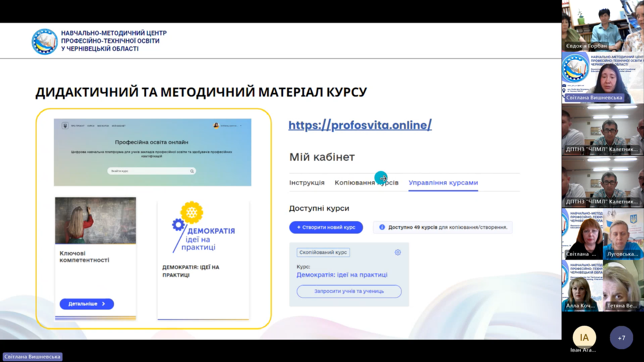Select the 'Управління курсами' tab
Screen dimensions: 644x362
pyautogui.click(x=443, y=183)
